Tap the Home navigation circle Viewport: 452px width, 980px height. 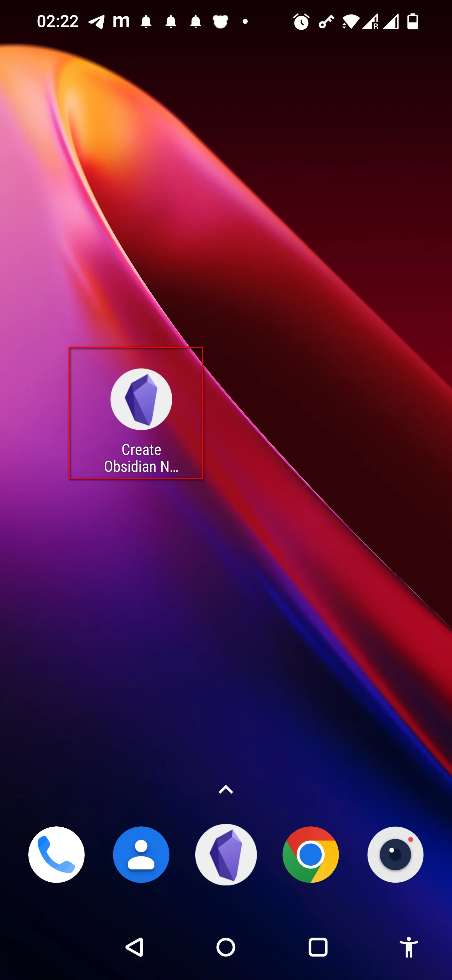(x=226, y=947)
